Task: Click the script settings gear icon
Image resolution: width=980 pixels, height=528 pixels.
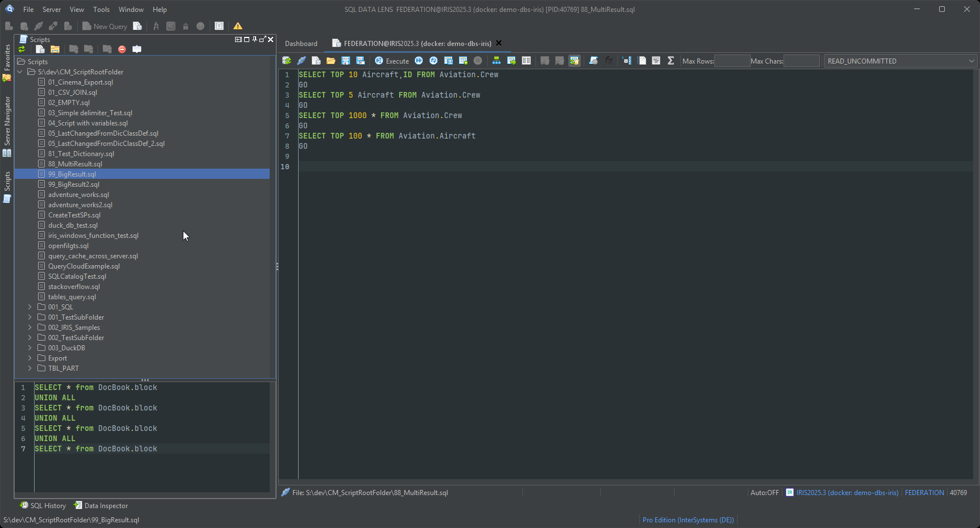Action: 593,61
